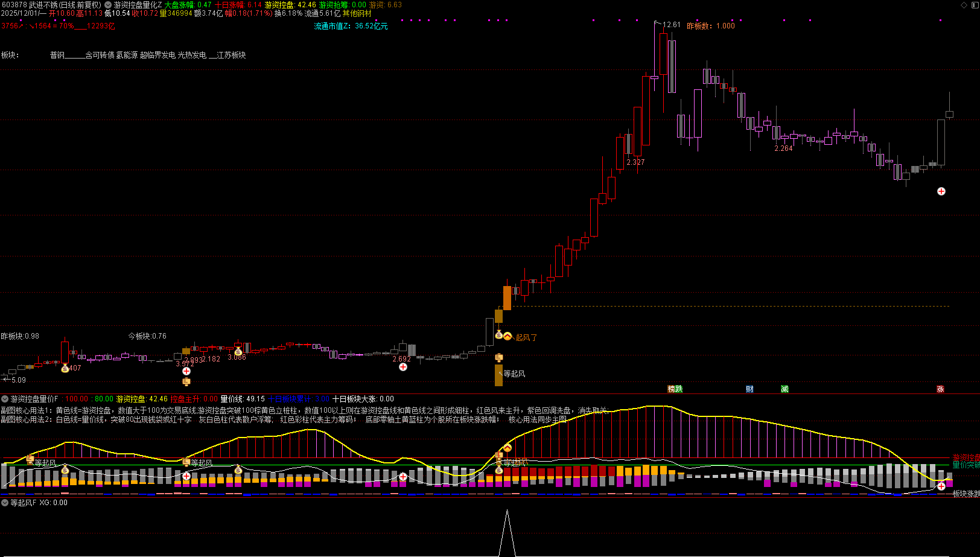Screen dimensions: 980x557
Task: Click the 昨板块:0.98 label
Action: tap(20, 336)
